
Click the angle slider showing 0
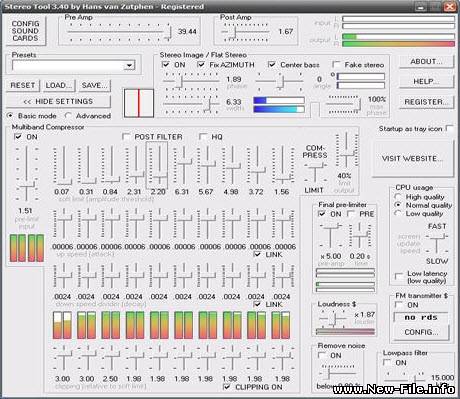pyautogui.click(x=280, y=82)
